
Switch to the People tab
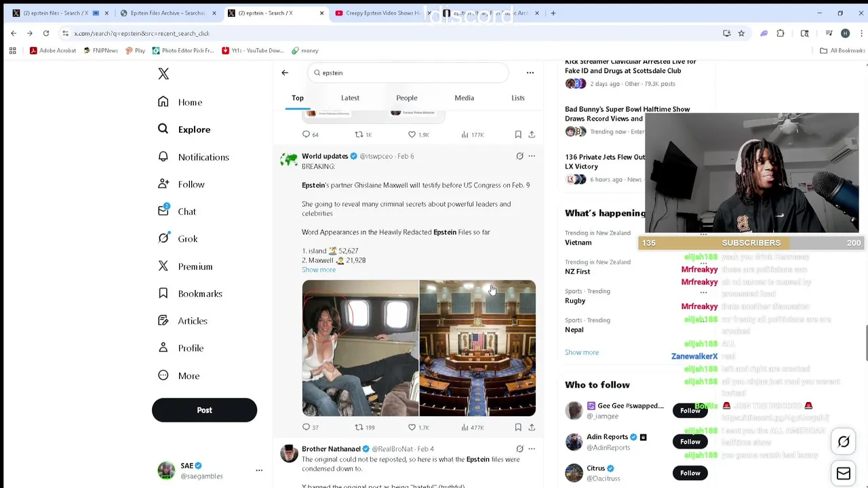point(407,98)
